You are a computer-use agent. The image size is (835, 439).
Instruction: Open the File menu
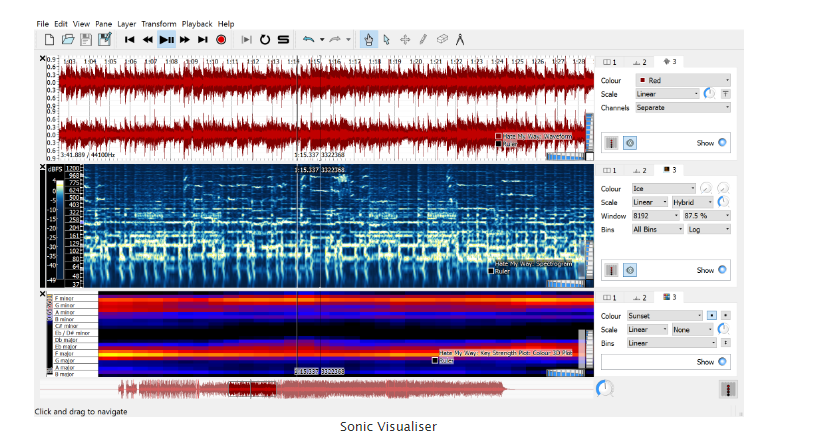[43, 24]
